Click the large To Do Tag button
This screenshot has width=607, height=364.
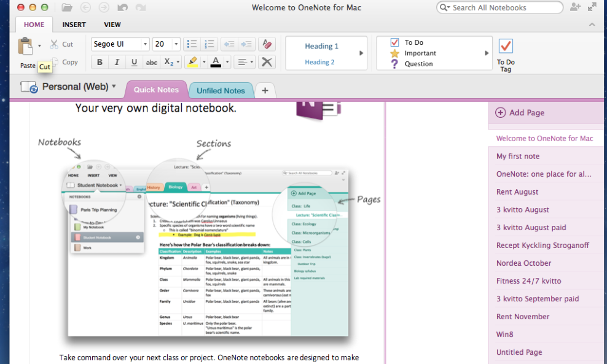coord(506,55)
